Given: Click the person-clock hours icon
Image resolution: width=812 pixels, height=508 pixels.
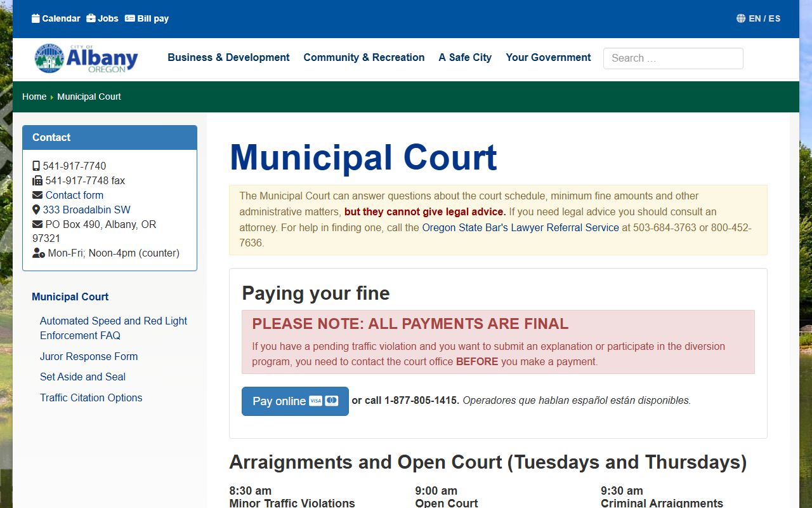Looking at the screenshot, I should coord(39,253).
